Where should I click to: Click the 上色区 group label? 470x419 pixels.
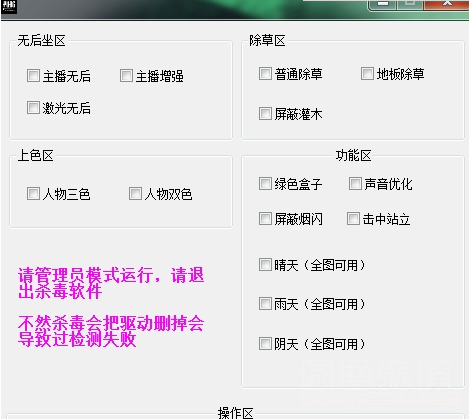coord(36,155)
